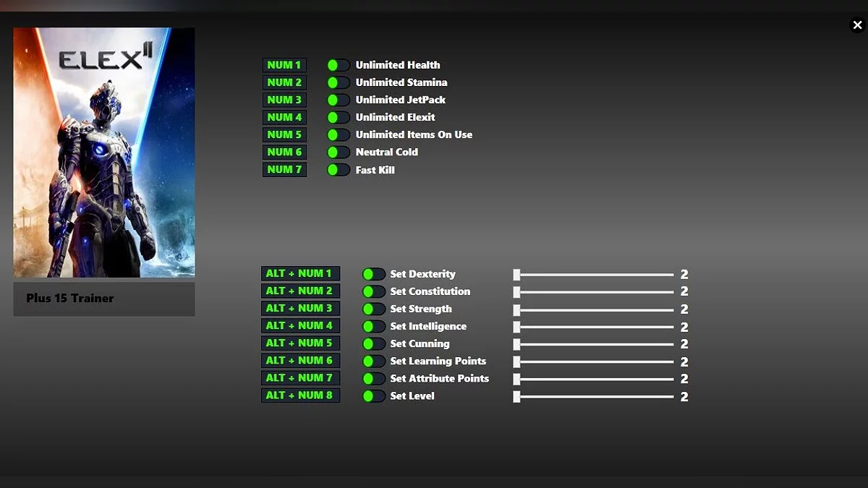Click the Set Constitution slider handle

click(x=516, y=292)
